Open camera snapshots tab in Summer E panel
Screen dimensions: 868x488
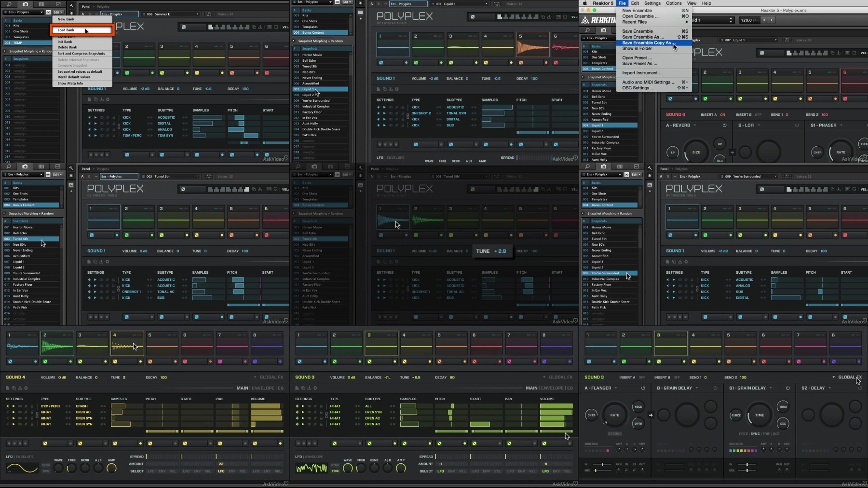25,4
